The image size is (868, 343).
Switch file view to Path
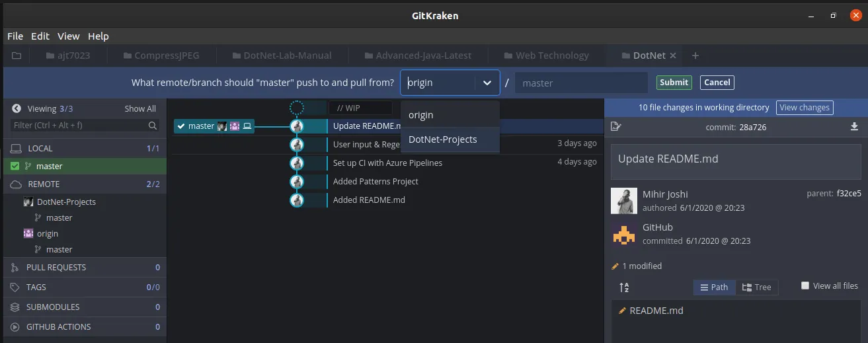pos(714,287)
